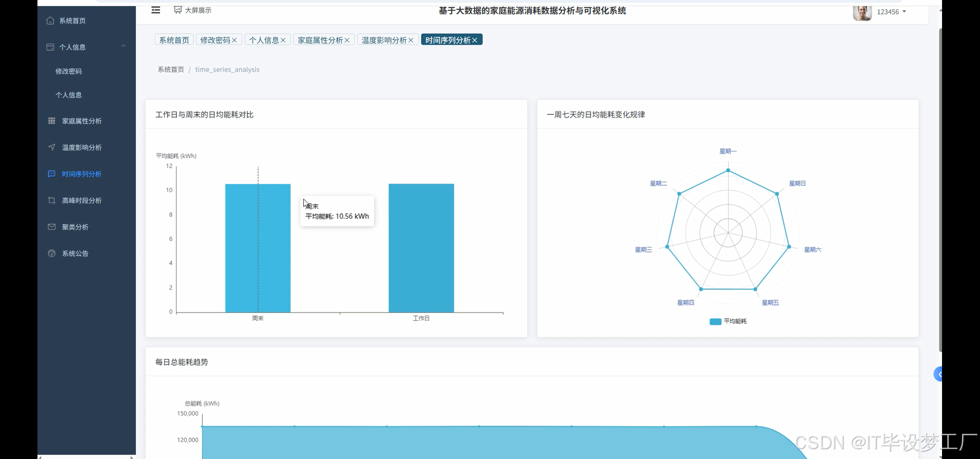This screenshot has height=459, width=980.
Task: Click the user avatar picture
Action: (x=862, y=12)
